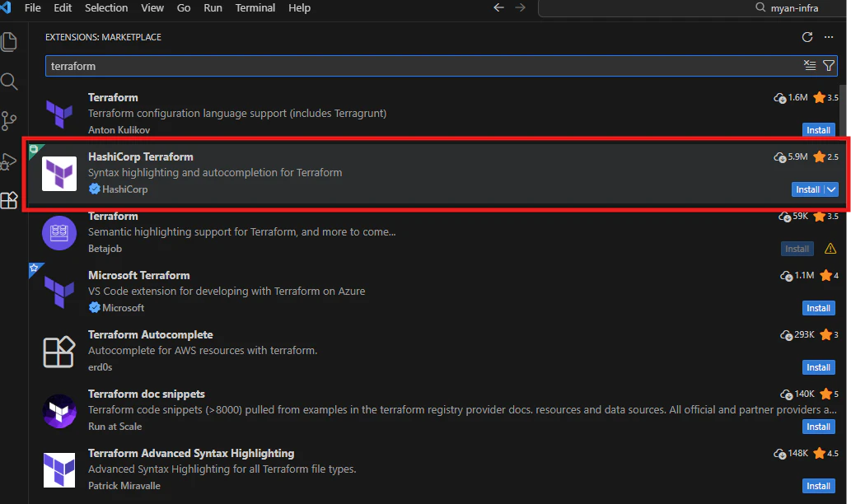The width and height of the screenshot is (851, 504).
Task: Install Terraform Advanced Syntax Highlighting extension
Action: (x=818, y=486)
